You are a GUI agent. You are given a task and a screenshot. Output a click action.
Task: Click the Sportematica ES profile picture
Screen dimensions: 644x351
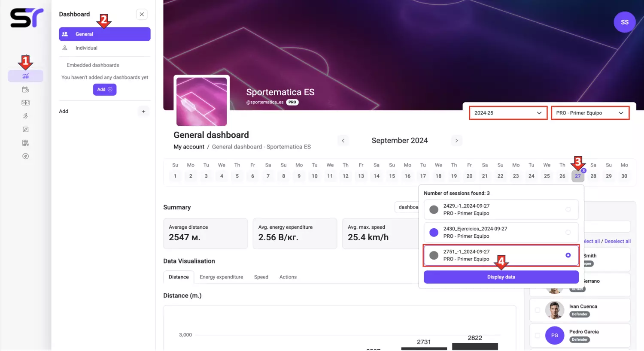click(x=201, y=101)
